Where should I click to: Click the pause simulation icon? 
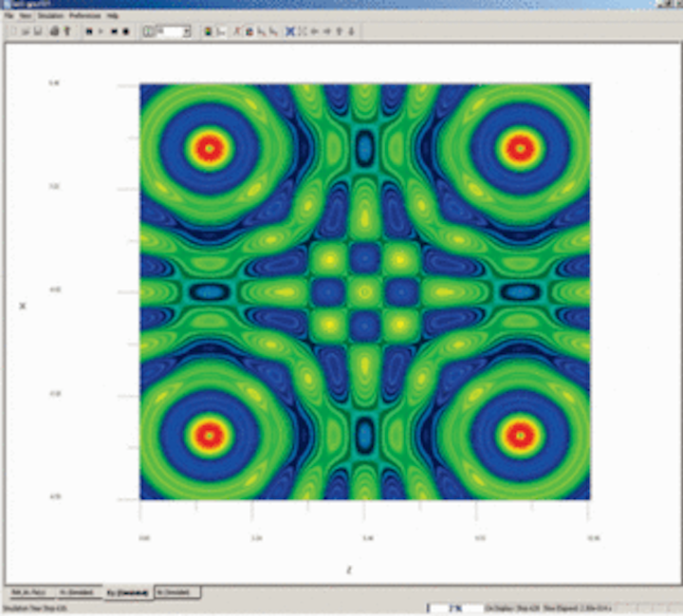pyautogui.click(x=114, y=31)
